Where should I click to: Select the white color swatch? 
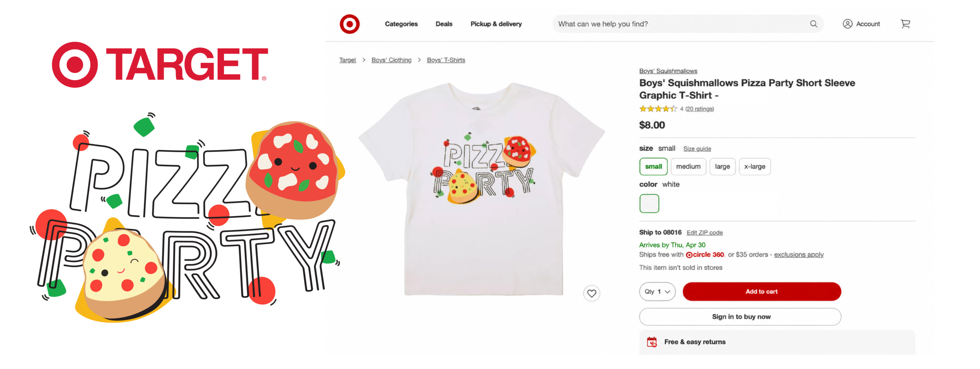649,203
